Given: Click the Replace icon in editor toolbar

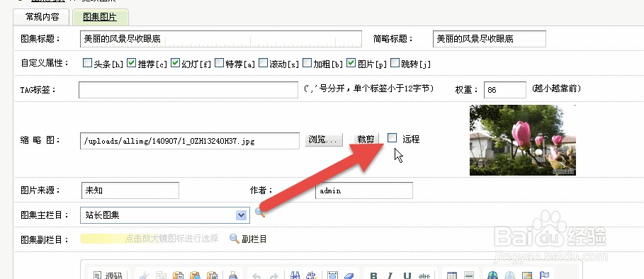Looking at the screenshot, I should tap(312, 275).
